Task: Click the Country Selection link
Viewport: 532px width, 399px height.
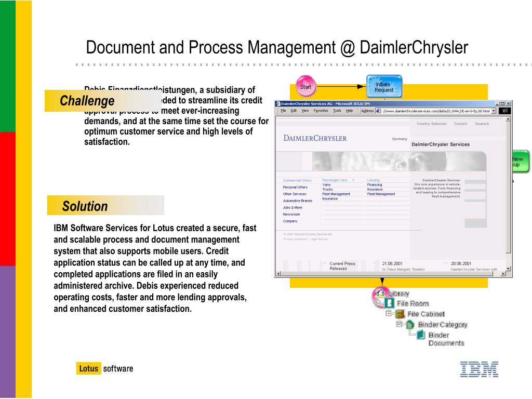Action: click(x=432, y=124)
